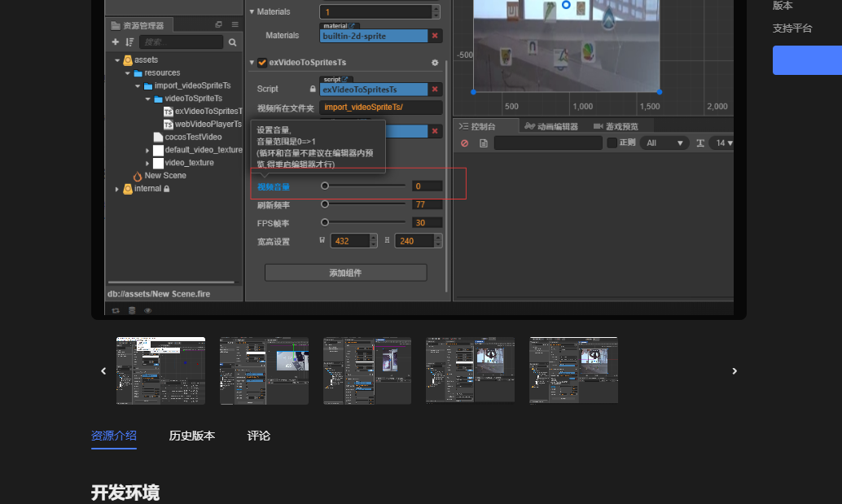Focus the asset search field
This screenshot has width=842, height=504.
181,42
